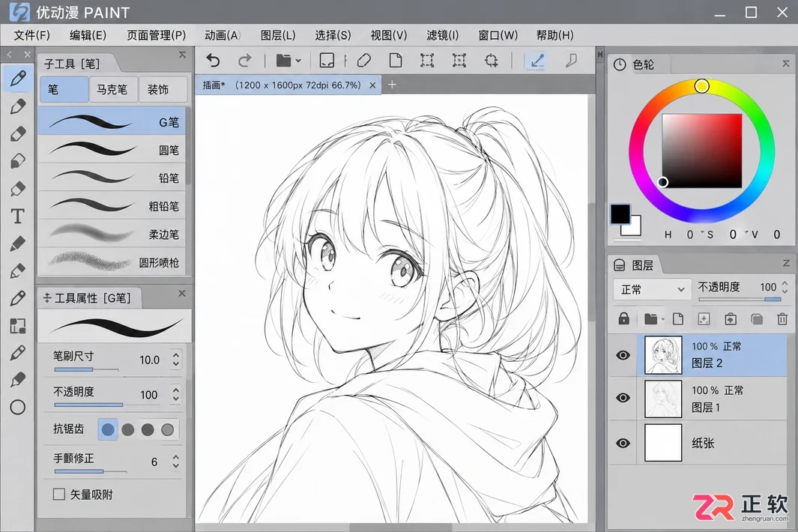Click the blank page icon in layer panel
Image resolution: width=798 pixels, height=532 pixels.
pyautogui.click(x=678, y=319)
